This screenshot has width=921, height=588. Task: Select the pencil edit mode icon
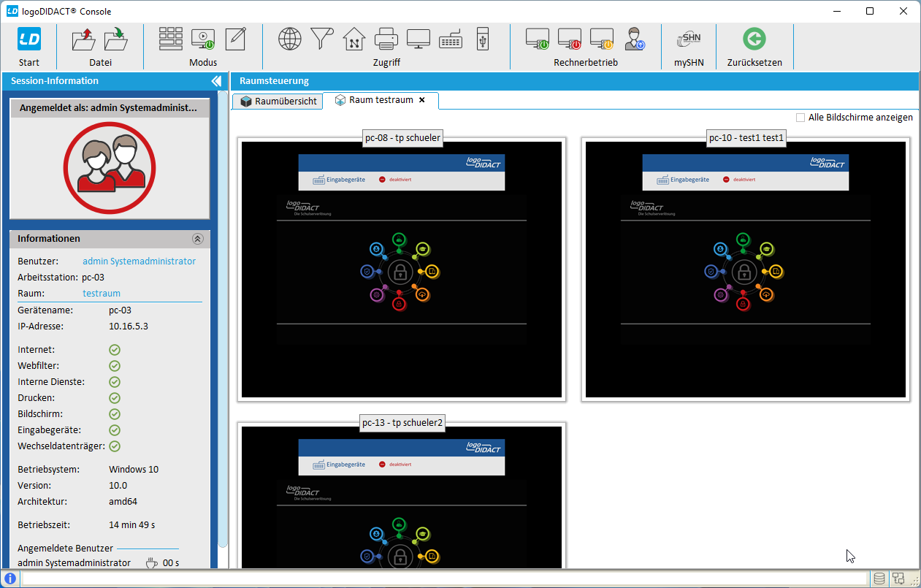pos(235,39)
